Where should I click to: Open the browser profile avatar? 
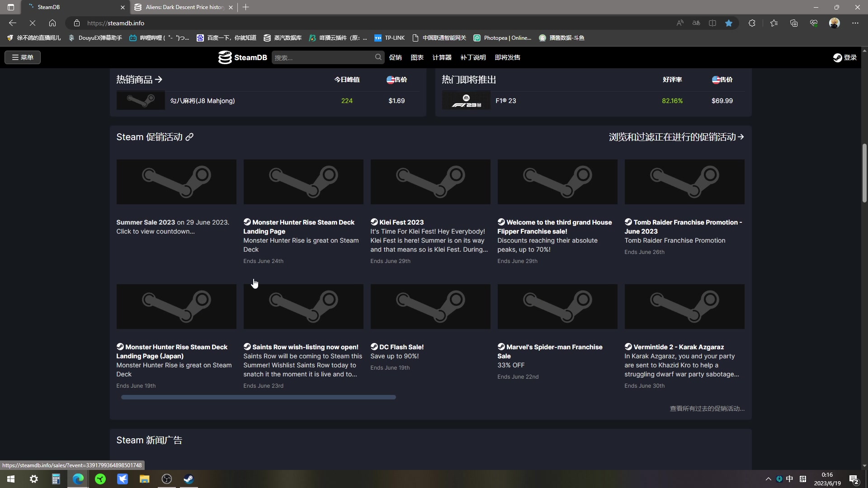835,23
